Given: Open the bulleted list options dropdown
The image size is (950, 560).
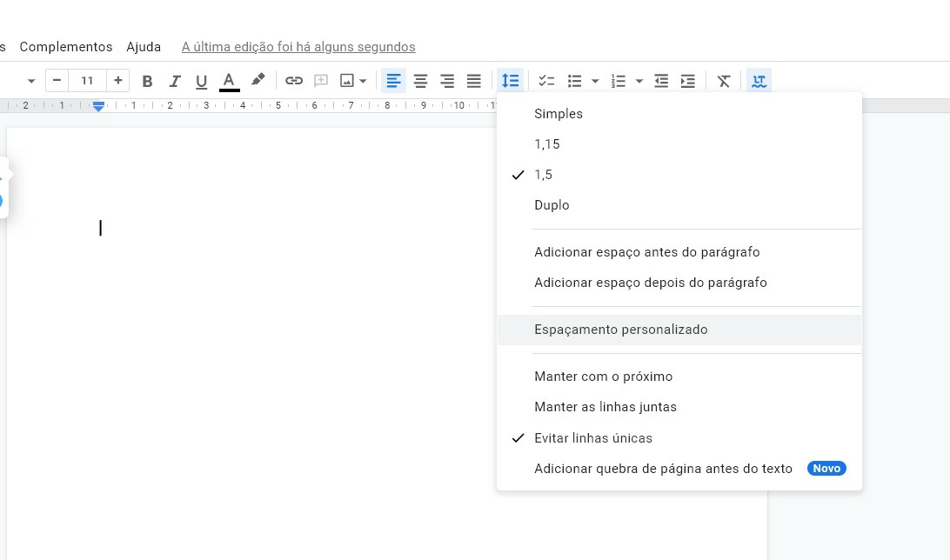Looking at the screenshot, I should (x=595, y=81).
